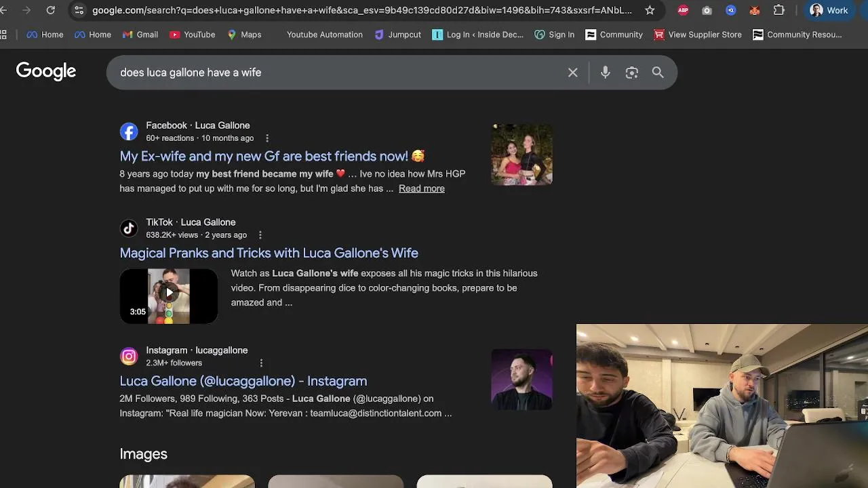Open the first Meta Home bookmark
Viewport: 868px width, 488px height.
[45, 35]
